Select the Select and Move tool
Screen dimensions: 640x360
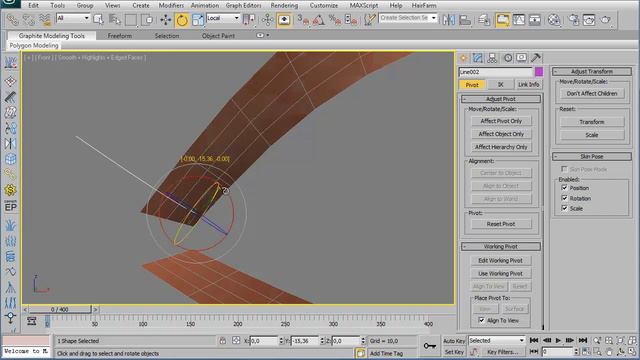coord(166,20)
